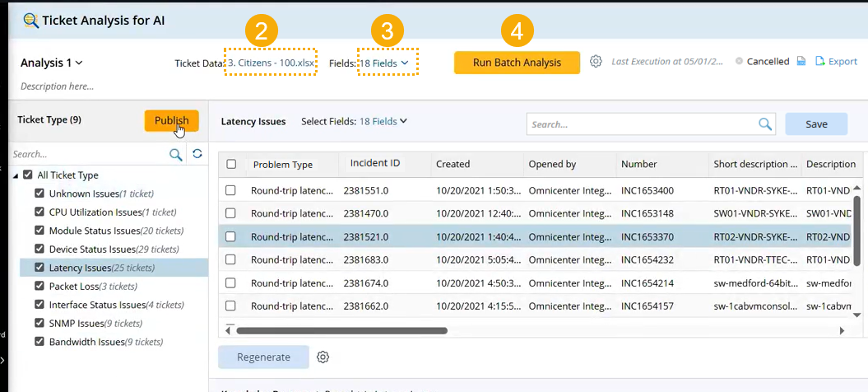Viewport: 868px width, 392px height.
Task: Sort by the Problem Type column header
Action: click(x=283, y=165)
